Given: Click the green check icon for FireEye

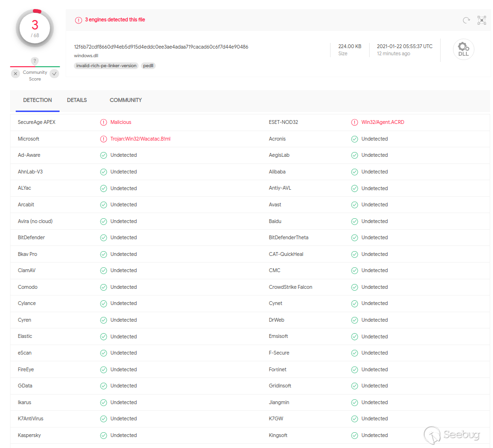Looking at the screenshot, I should [x=103, y=370].
